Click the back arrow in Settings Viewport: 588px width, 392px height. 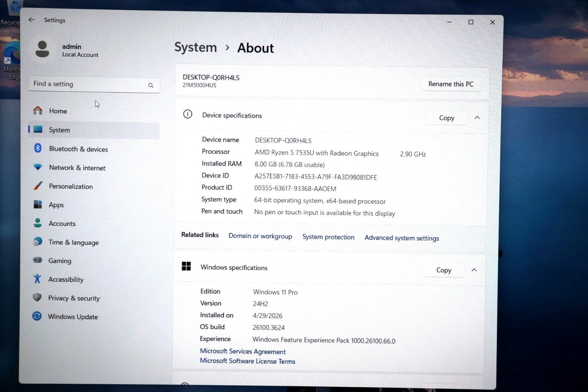click(x=32, y=20)
